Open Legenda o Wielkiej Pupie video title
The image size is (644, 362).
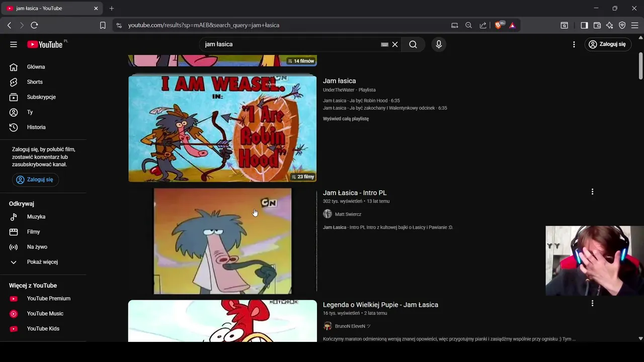coord(380,305)
